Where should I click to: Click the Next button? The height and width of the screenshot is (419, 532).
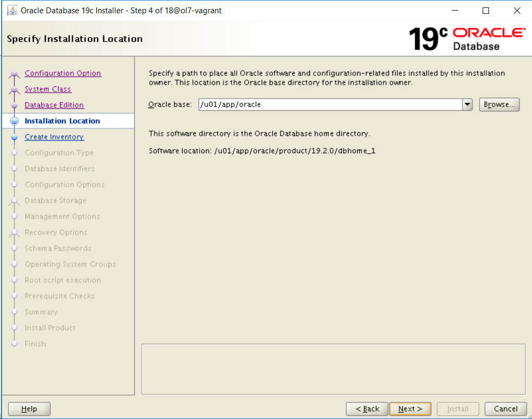(x=410, y=409)
